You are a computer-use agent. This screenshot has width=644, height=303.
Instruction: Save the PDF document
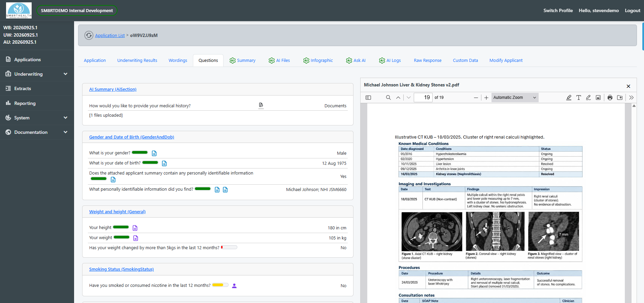pos(620,98)
